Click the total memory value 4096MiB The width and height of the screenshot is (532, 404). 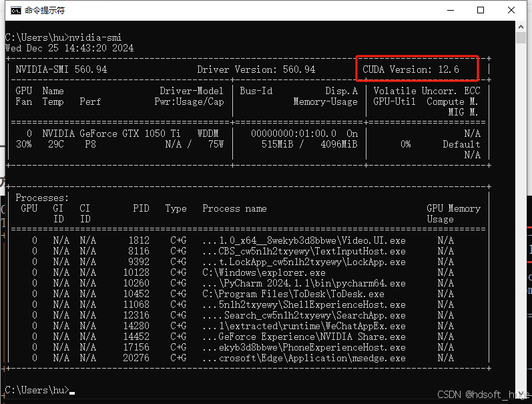(339, 144)
